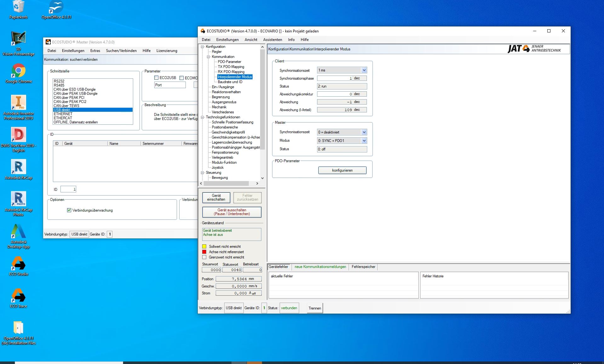
Task: Toggle the ECO2USB checkbox
Action: (x=156, y=78)
